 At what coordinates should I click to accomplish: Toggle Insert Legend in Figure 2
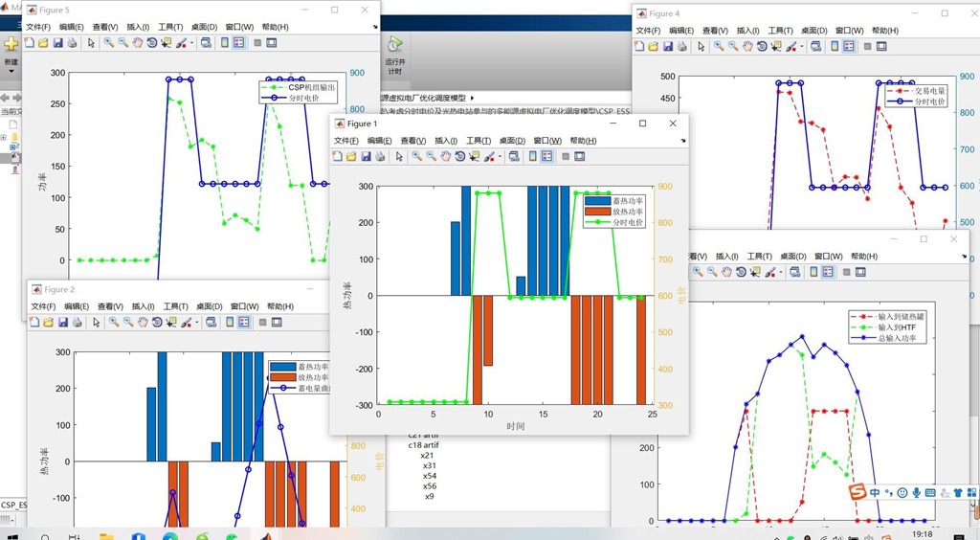pos(244,322)
